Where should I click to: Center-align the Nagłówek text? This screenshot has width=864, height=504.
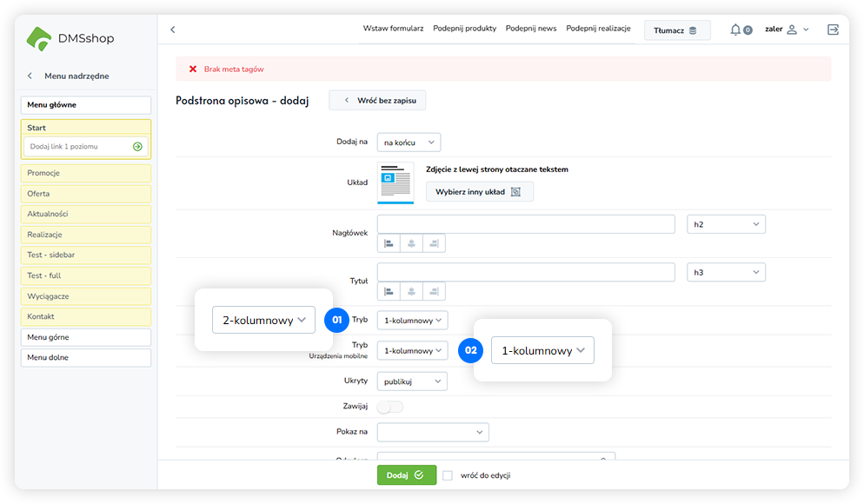point(411,243)
